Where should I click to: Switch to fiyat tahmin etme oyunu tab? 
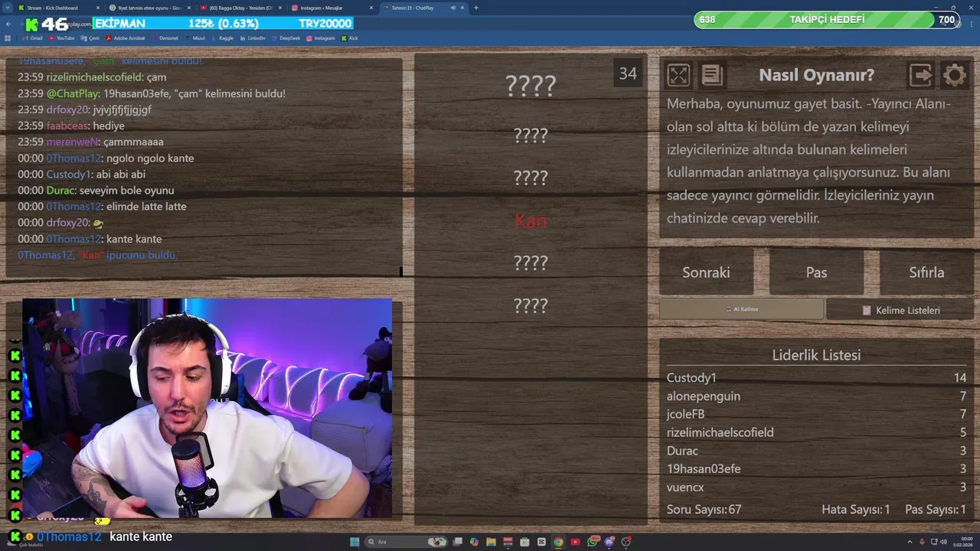(149, 8)
